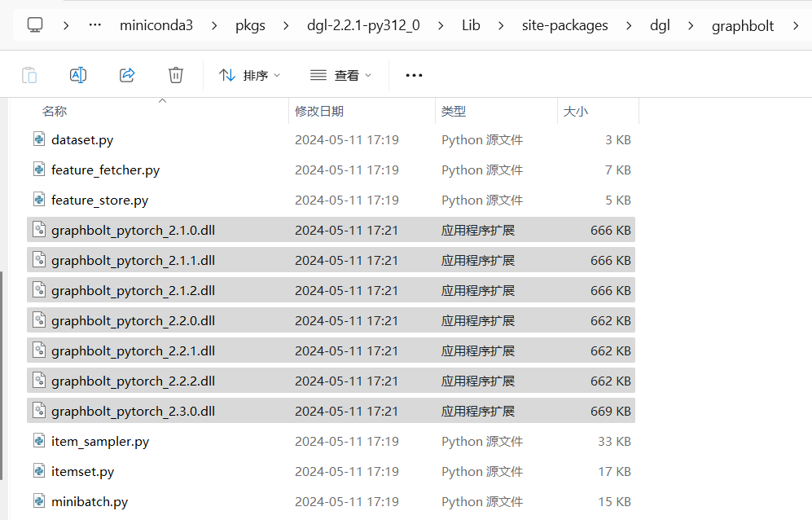Click the Rename icon in toolbar
The image size is (812, 520).
coord(78,75)
